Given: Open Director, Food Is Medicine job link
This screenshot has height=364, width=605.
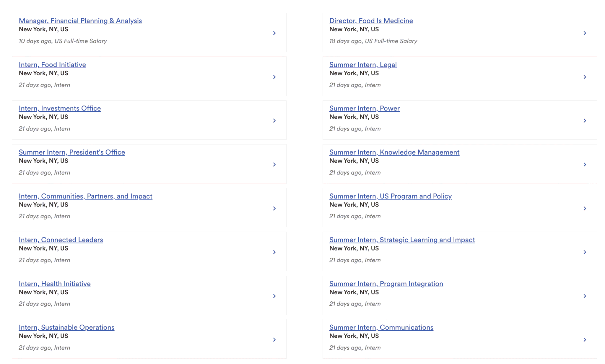Looking at the screenshot, I should pyautogui.click(x=371, y=21).
